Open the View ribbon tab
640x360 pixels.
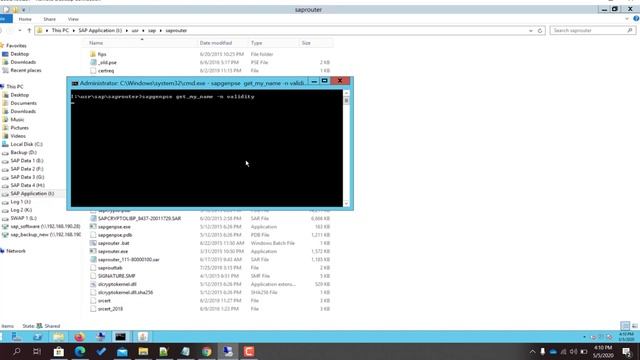[73, 19]
